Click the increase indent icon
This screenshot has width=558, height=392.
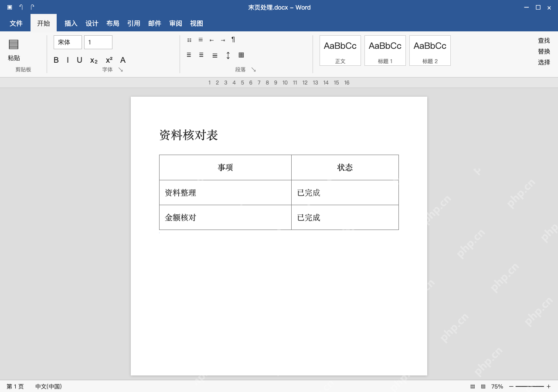(x=223, y=40)
